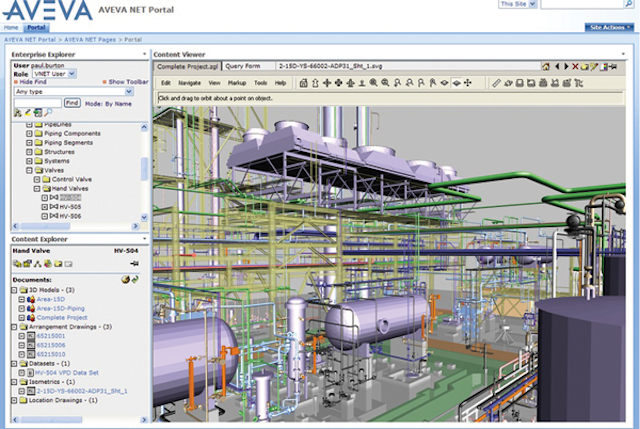Viewport: 640px width, 429px height.
Task: Click the first icon in Content Explorer toolbar
Action: (x=17, y=264)
